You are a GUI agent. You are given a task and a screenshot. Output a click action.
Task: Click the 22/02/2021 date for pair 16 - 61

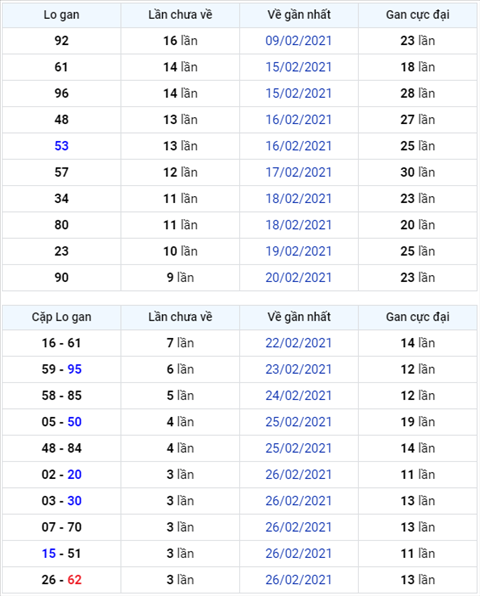[x=298, y=343]
